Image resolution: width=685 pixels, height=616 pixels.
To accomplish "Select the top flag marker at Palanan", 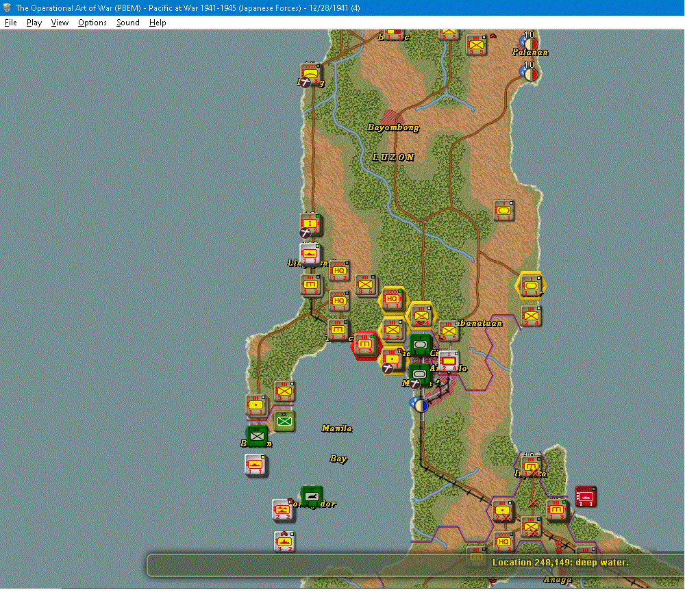I will tap(529, 42).
